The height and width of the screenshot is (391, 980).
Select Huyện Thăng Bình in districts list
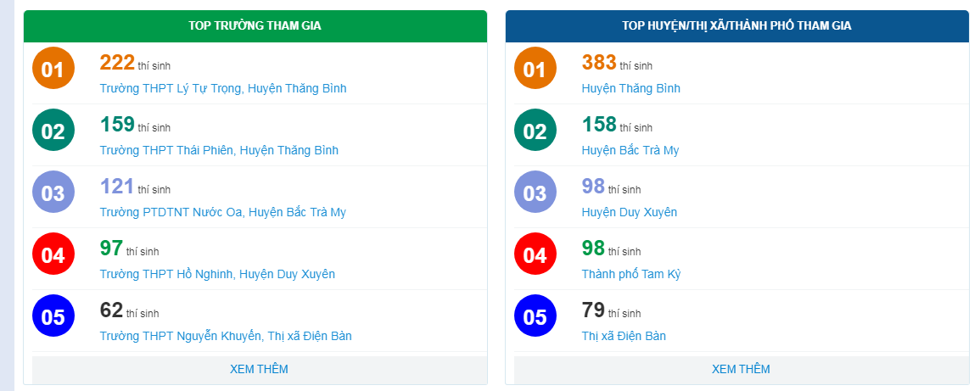[631, 88]
